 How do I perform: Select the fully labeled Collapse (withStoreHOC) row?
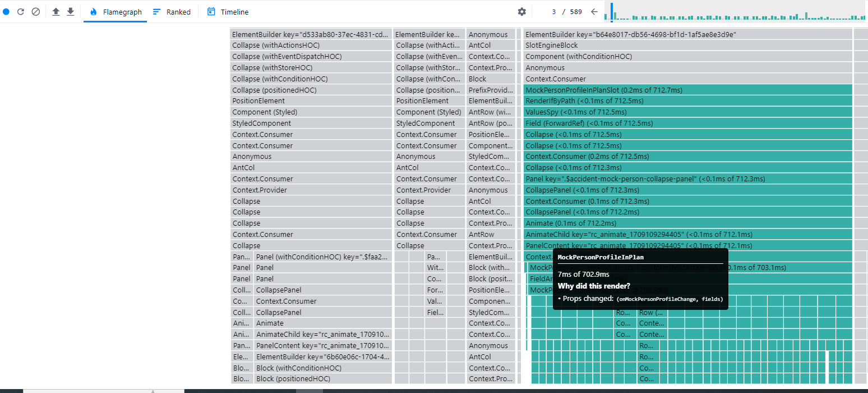(311, 68)
